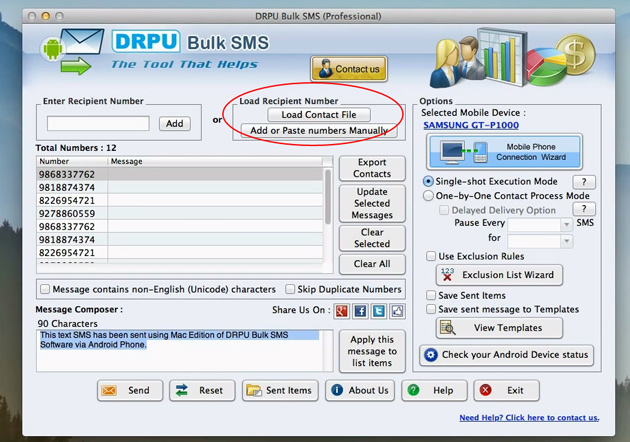630x442 pixels.
Task: Enable Use Exclusion Rules checkbox
Action: pos(431,256)
